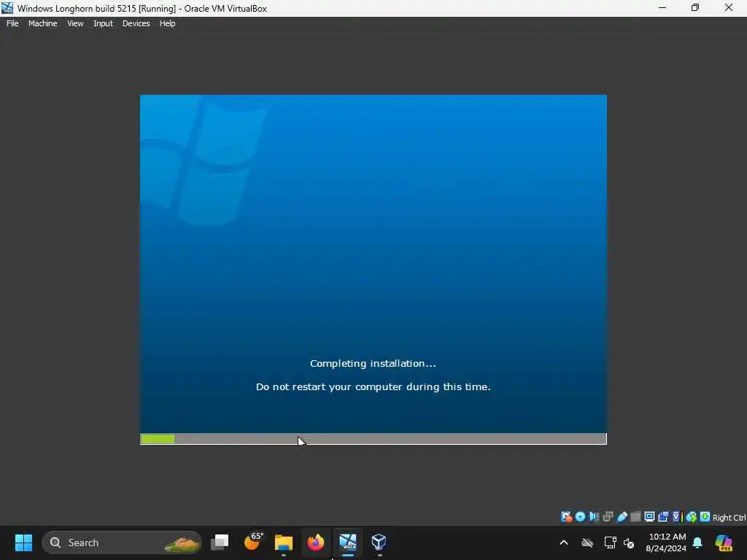
Task: Click the network adapter status icon
Action: coord(608,517)
